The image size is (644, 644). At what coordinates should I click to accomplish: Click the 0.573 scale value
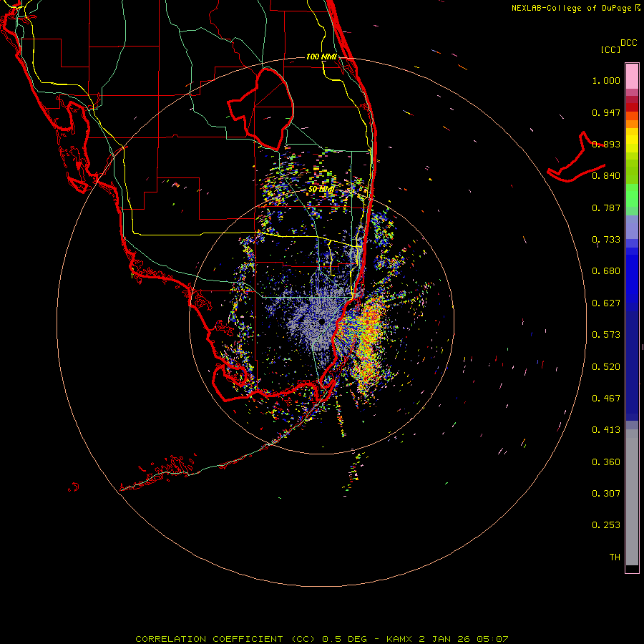[606, 335]
